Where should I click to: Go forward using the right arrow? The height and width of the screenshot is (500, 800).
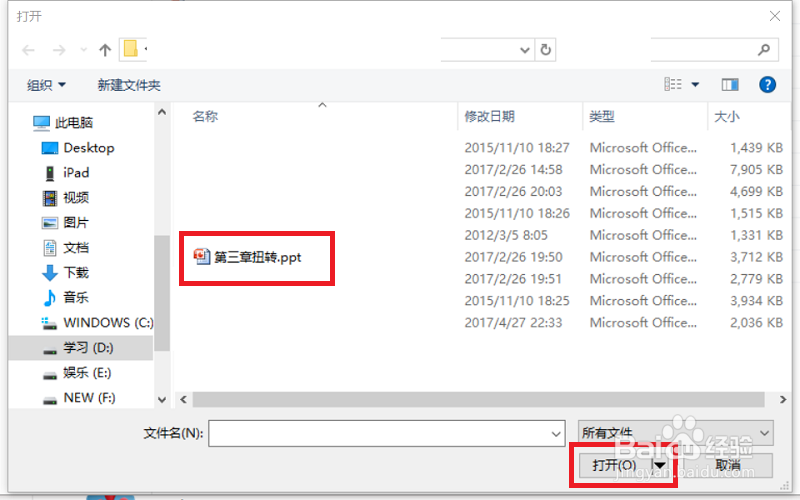click(x=59, y=50)
